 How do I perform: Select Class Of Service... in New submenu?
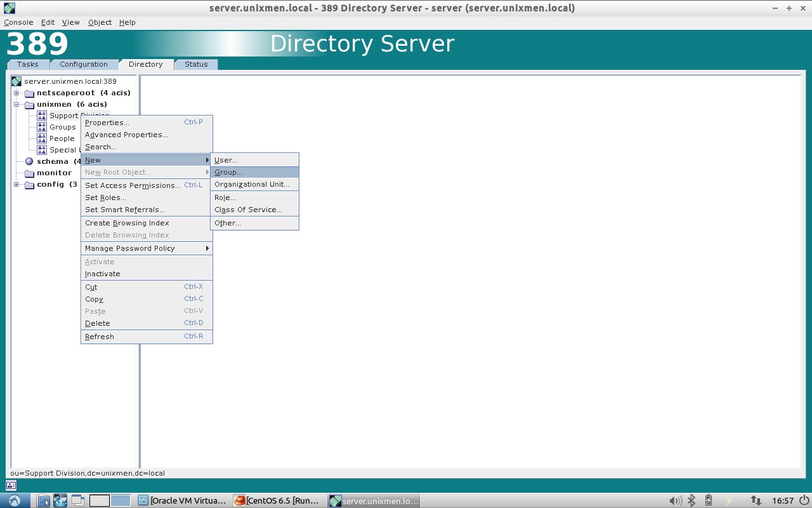(x=254, y=210)
